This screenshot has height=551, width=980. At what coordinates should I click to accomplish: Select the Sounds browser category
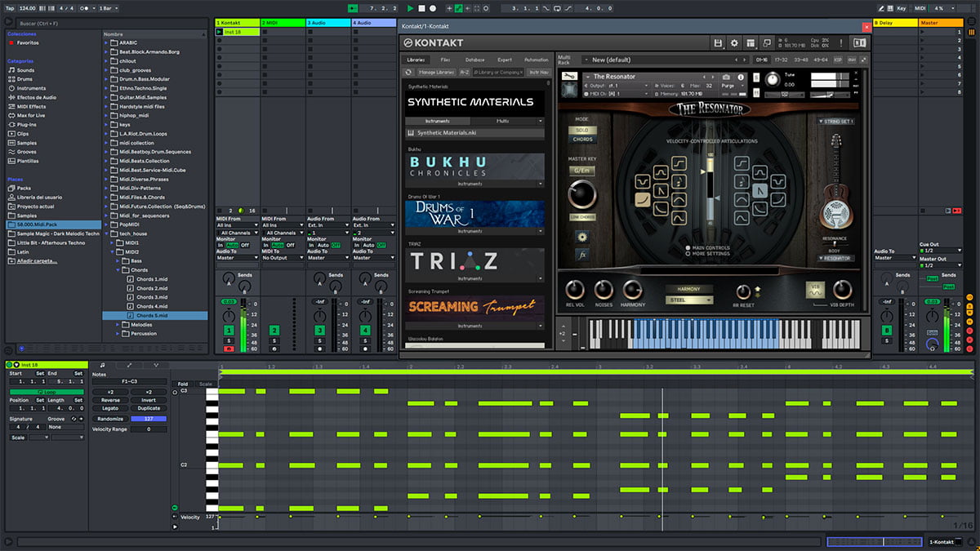25,70
